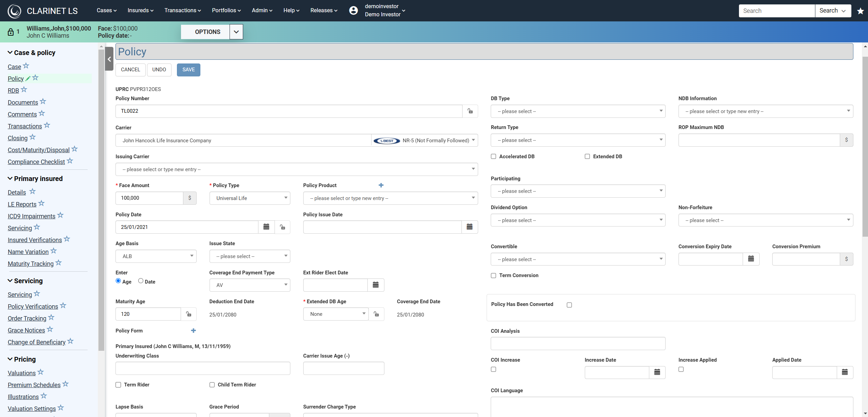Enable the Term Conversion checkbox
Image resolution: width=868 pixels, height=417 pixels.
[x=493, y=276]
